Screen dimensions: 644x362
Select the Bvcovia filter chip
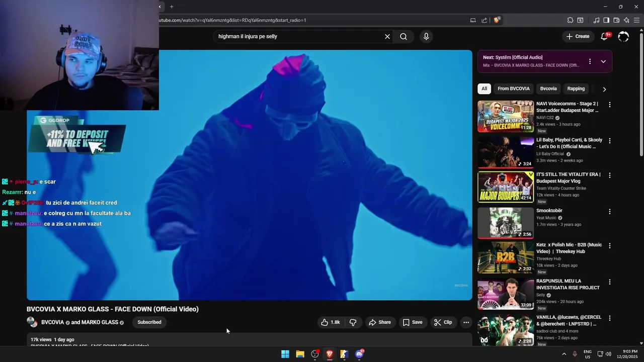click(x=548, y=88)
